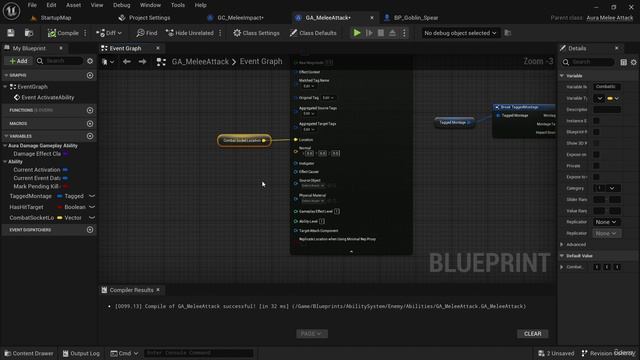Viewport: 640px width, 360px height.
Task: Open Details panel settings gear
Action: [633, 62]
